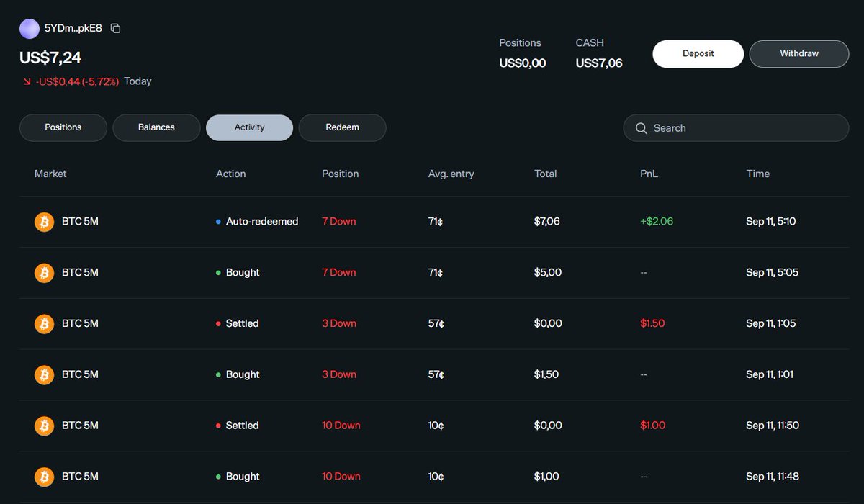The height and width of the screenshot is (504, 864).
Task: Click Bought action in Sep 11, 5:05 row
Action: point(243,273)
